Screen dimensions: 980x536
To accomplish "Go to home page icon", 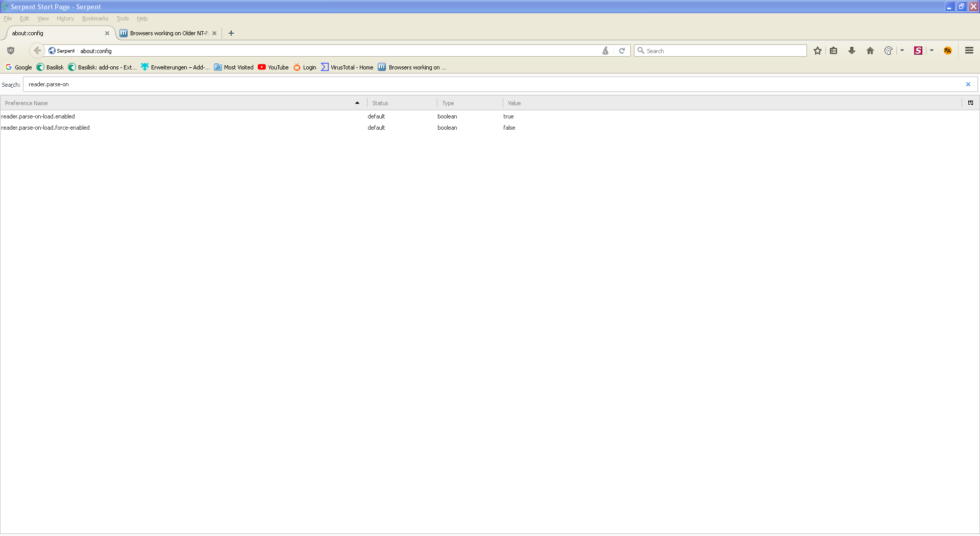I will (870, 51).
